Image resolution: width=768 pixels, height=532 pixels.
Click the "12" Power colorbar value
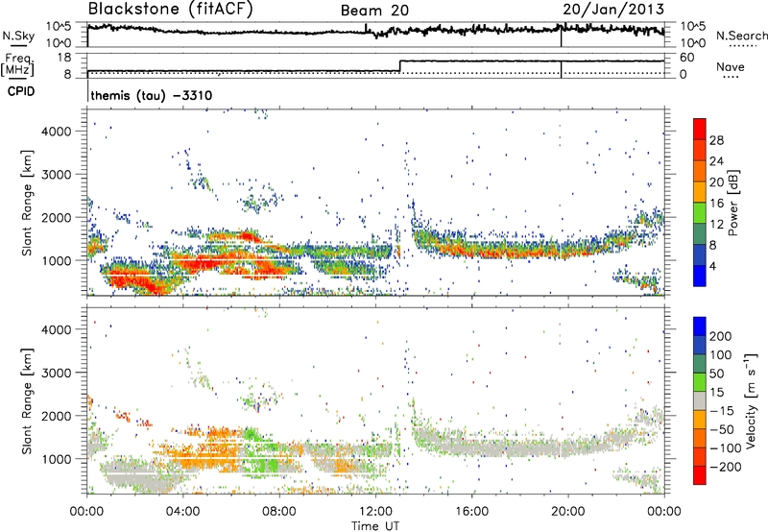click(x=716, y=225)
